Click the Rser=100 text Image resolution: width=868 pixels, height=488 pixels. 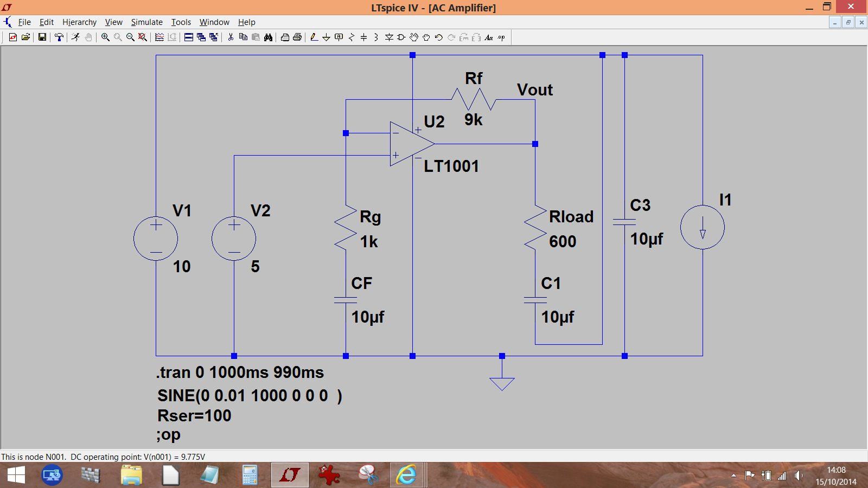(x=194, y=415)
